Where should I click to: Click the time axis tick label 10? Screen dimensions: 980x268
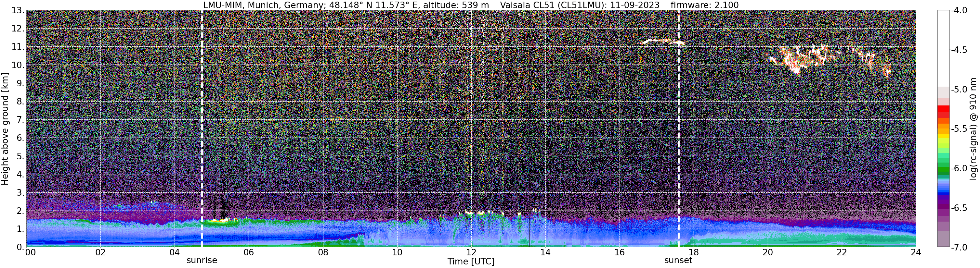click(x=397, y=252)
